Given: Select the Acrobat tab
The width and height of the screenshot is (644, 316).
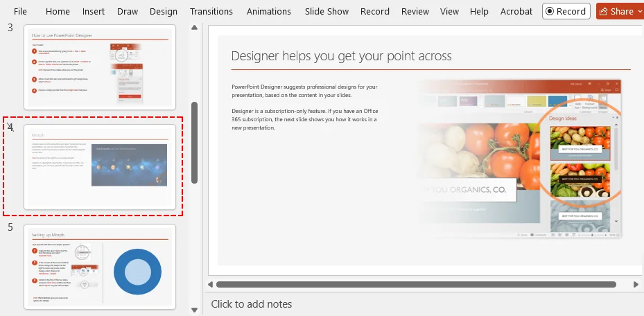Looking at the screenshot, I should pos(516,12).
